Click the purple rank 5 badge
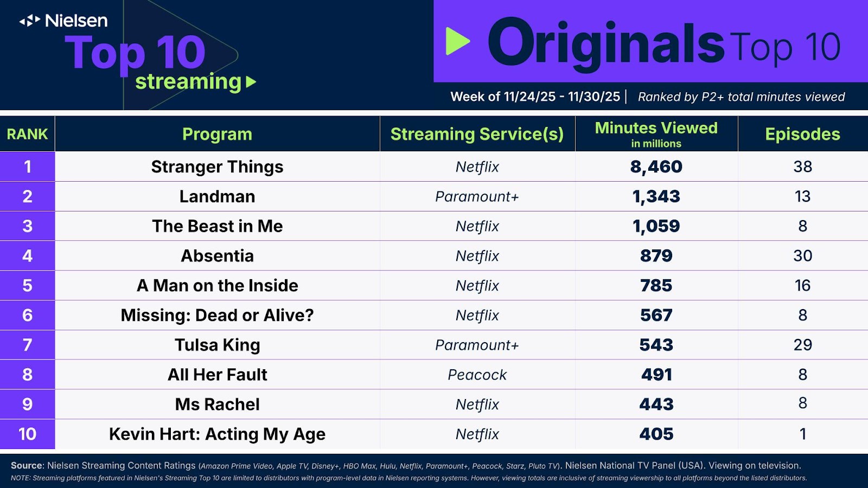 click(27, 285)
